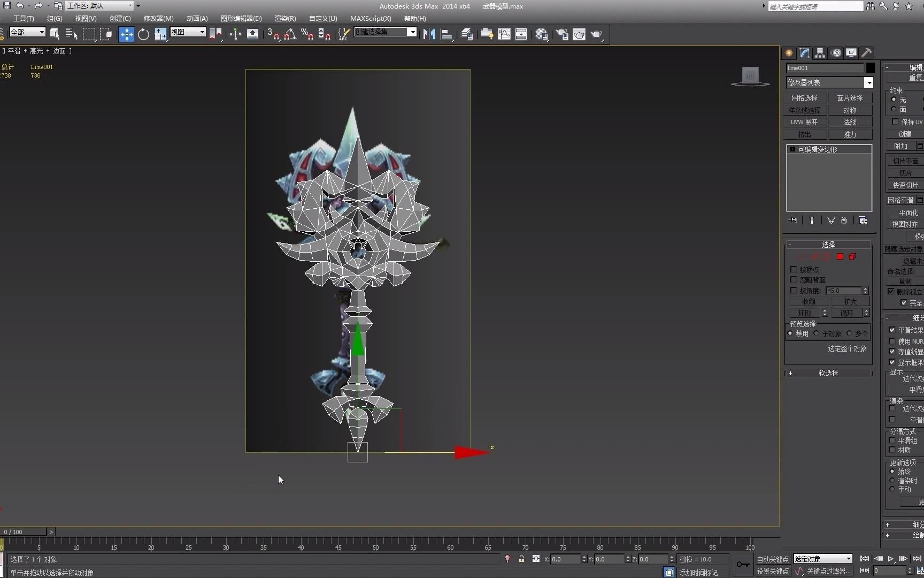Enable 按角度 checkbox
The image size is (924, 578).
point(794,290)
